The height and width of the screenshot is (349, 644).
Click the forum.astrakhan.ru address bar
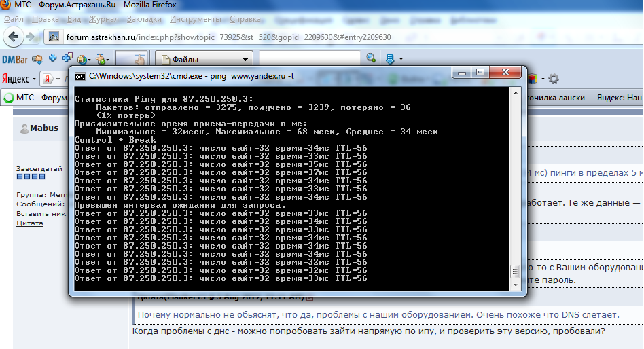coord(228,37)
